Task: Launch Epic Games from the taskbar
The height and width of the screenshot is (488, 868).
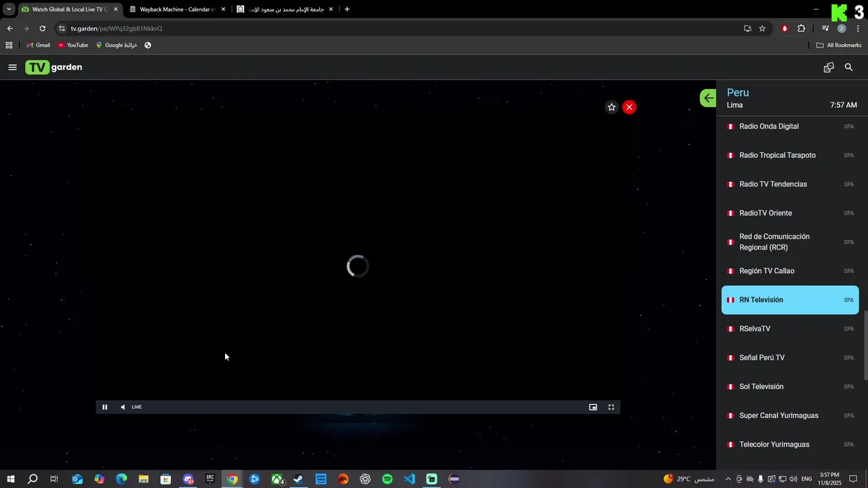Action: click(210, 479)
